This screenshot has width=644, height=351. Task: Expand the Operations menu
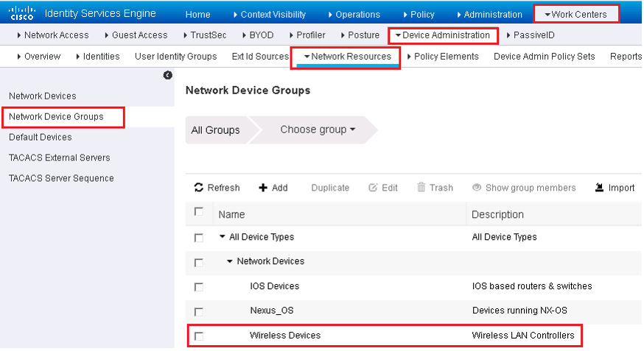[x=354, y=15]
